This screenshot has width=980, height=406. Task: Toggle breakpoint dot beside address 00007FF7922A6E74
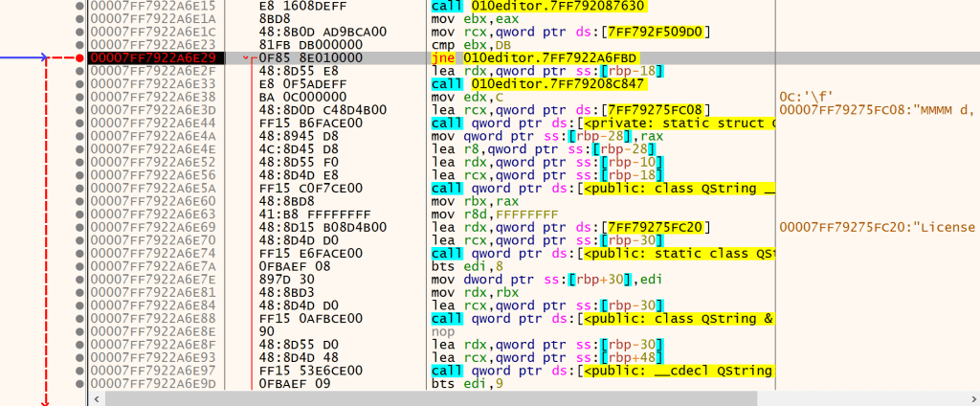[79, 254]
